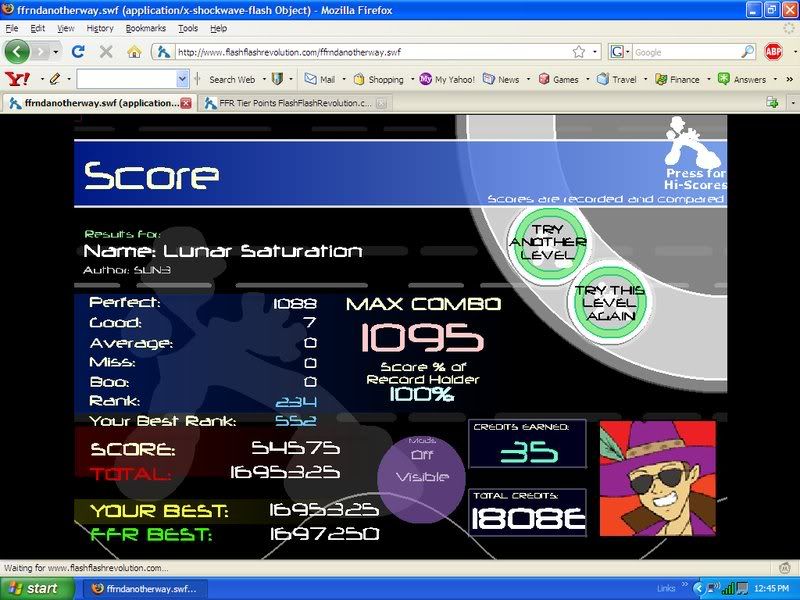800x600 pixels.
Task: Open the Yahoo search box dropdown arrow
Action: [x=182, y=79]
